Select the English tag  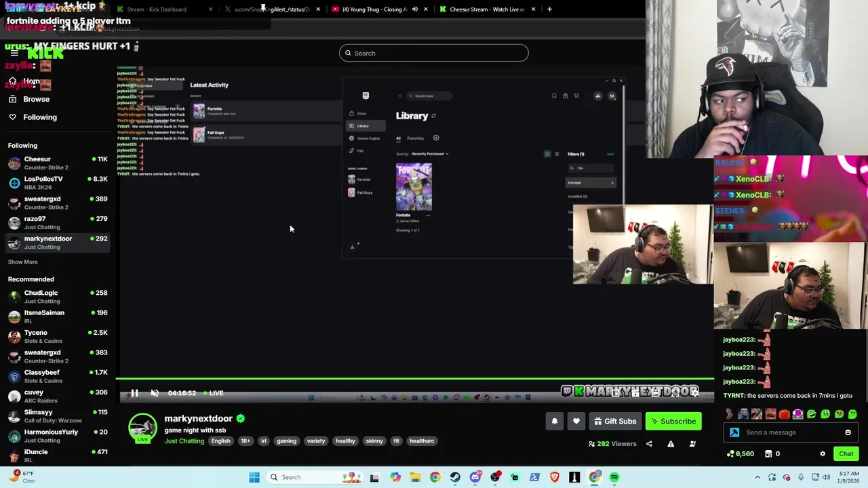click(x=220, y=441)
